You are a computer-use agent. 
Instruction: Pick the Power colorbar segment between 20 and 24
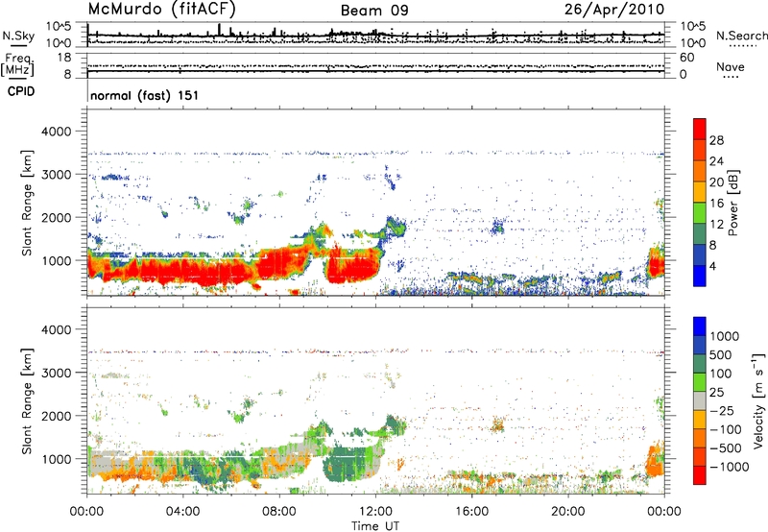click(x=700, y=171)
